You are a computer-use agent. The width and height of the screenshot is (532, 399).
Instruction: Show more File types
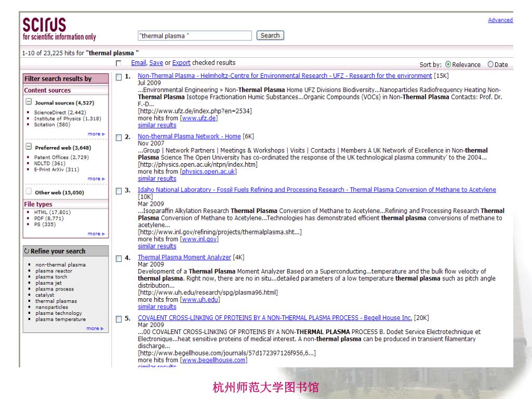pyautogui.click(x=96, y=234)
